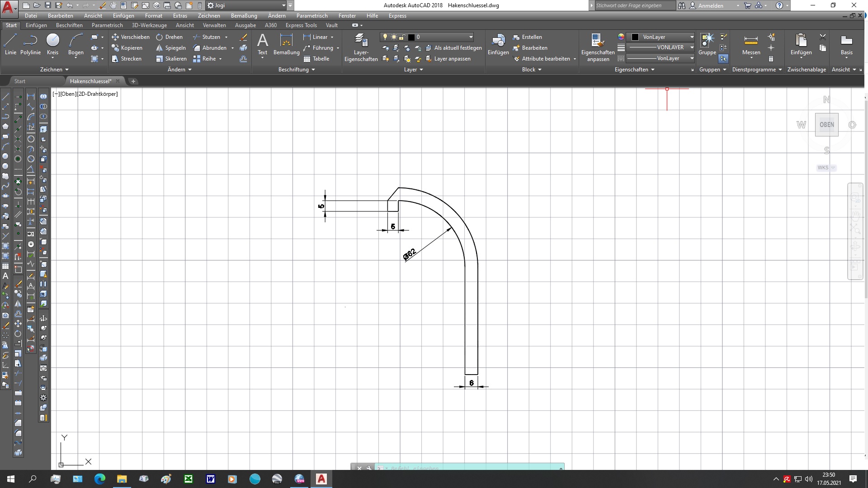Click the Strecken stretch tool

pos(127,59)
